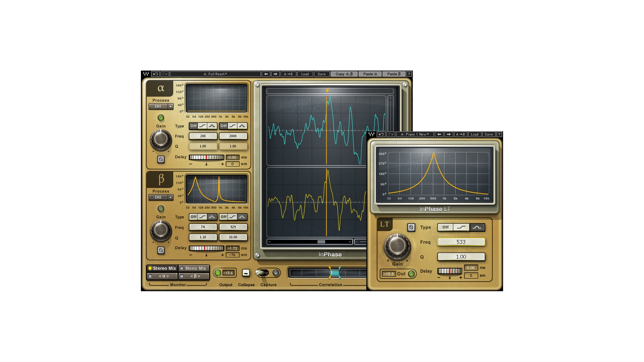This screenshot has height=362, width=644.
Task: Click beta Delay slider strip
Action: tap(206, 248)
